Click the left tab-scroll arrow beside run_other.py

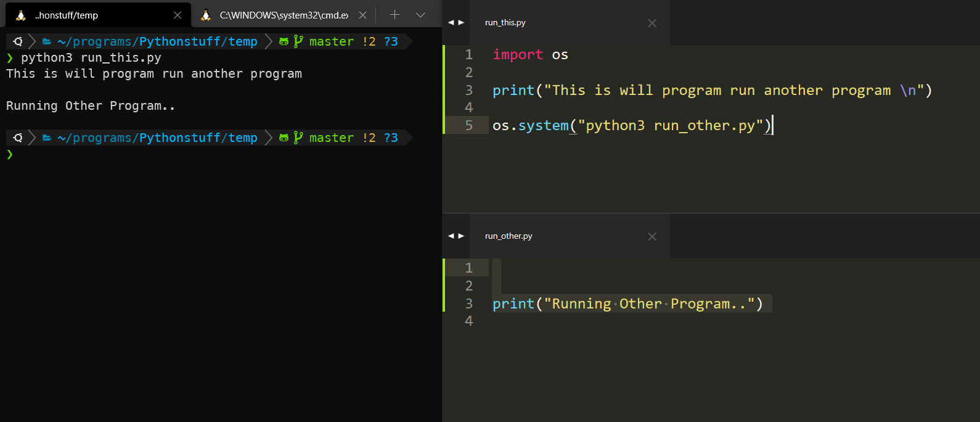click(x=451, y=236)
